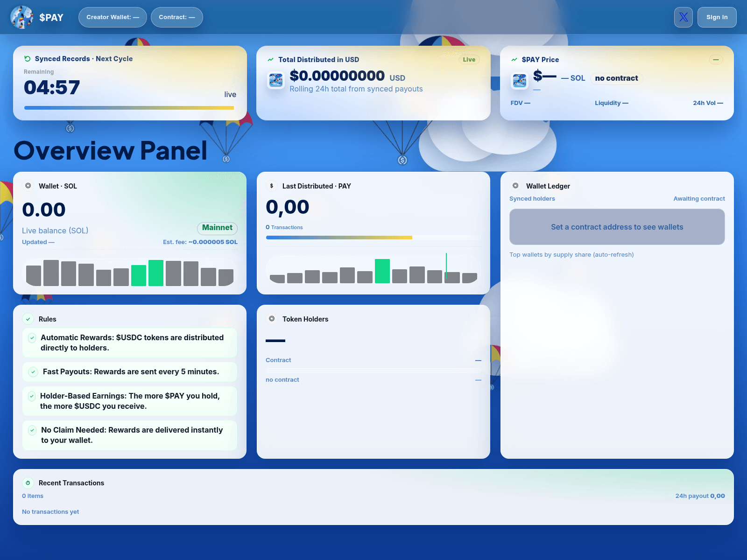Click 'Top wallets by supply share (auto-refresh)' text
747x560 pixels.
571,255
